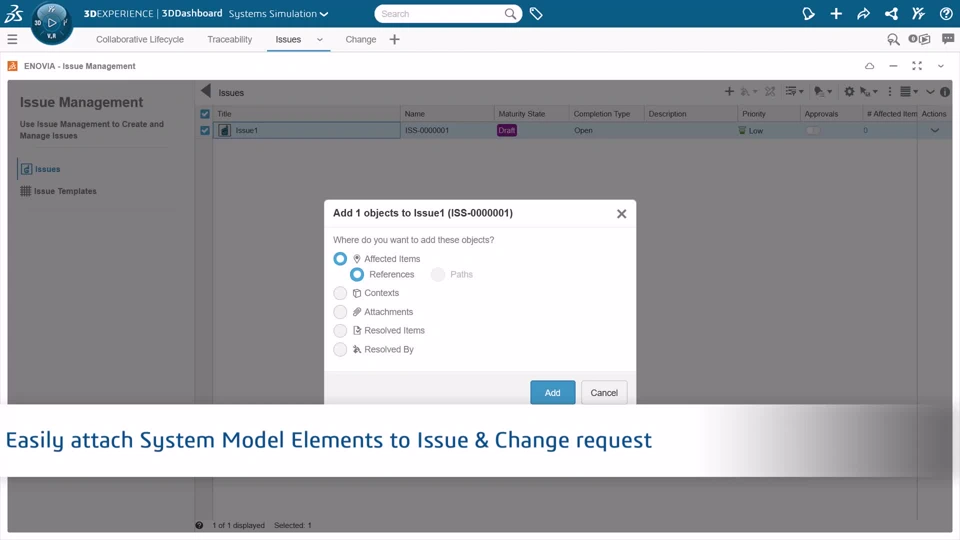Switch to the Collaborative Lifecycle tab
Viewport: 960px width, 540px height.
click(x=140, y=39)
